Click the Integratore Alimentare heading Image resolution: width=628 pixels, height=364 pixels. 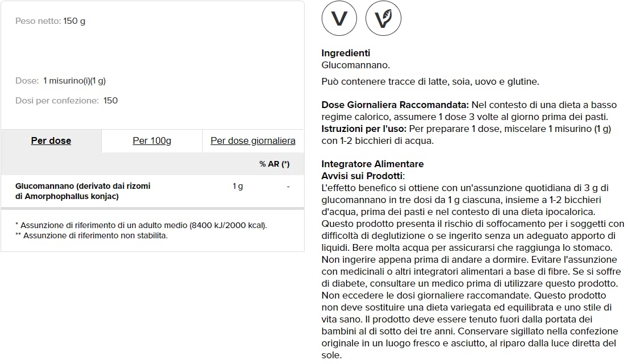tap(372, 164)
